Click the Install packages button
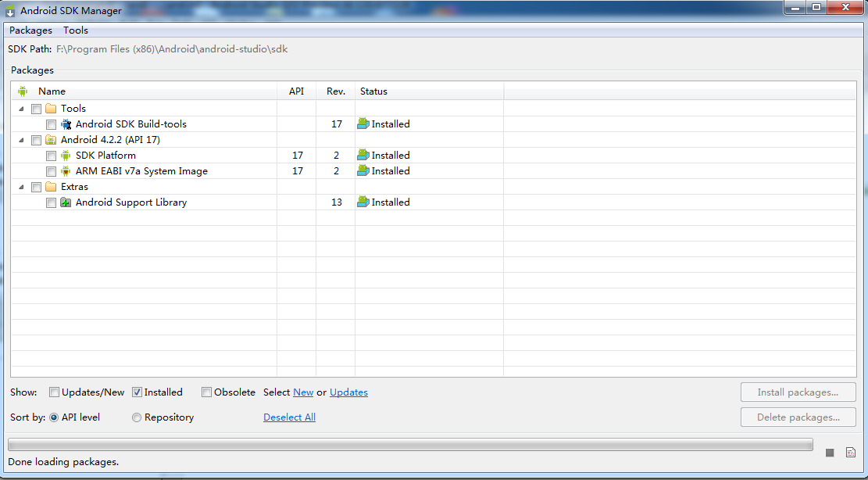Screen dimensions: 868x480 pyautogui.click(x=798, y=392)
